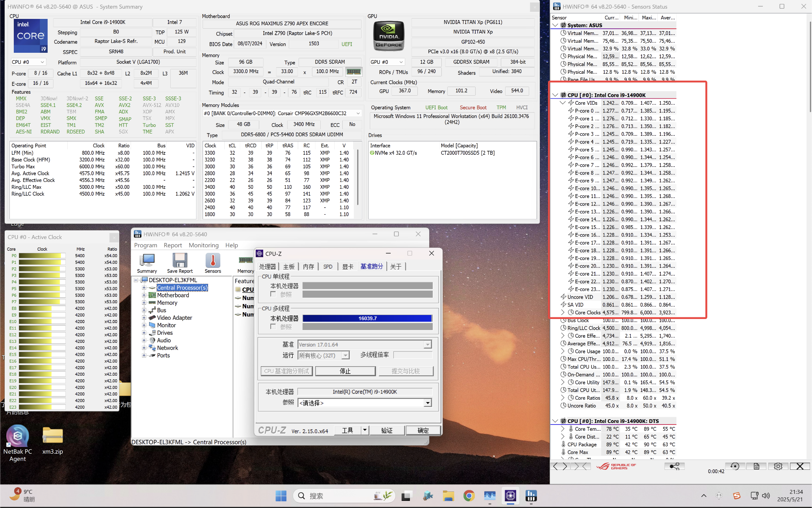Open the 所有核心 (32T) thread dropdown
The height and width of the screenshot is (508, 812).
point(323,355)
